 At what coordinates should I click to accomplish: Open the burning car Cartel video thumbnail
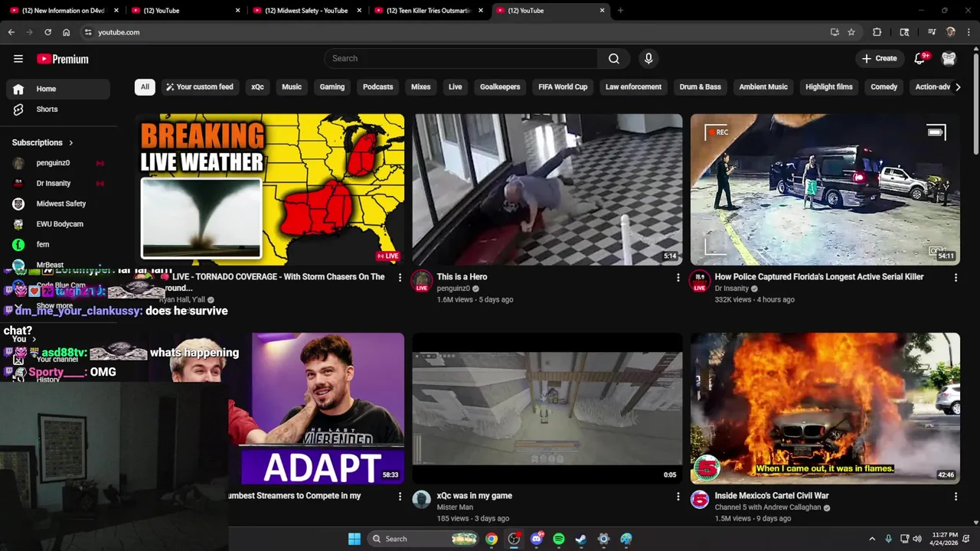click(x=825, y=408)
